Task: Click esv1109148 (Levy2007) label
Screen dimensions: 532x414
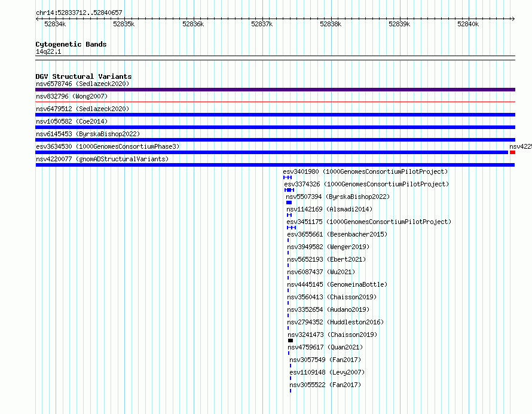Action: (327, 372)
